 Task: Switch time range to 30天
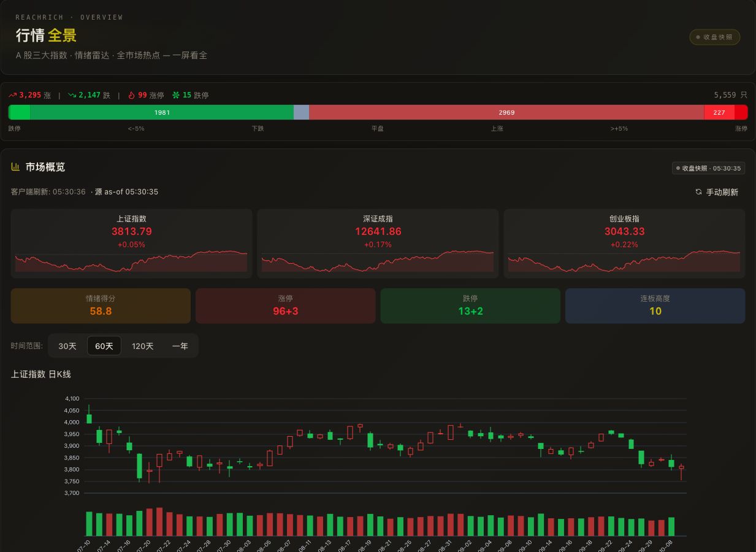click(67, 346)
